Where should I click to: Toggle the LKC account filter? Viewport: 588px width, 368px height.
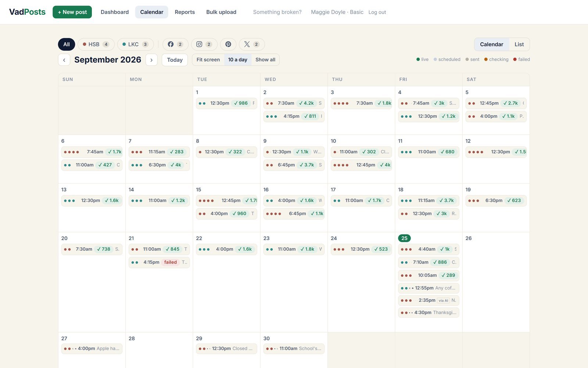pos(135,44)
